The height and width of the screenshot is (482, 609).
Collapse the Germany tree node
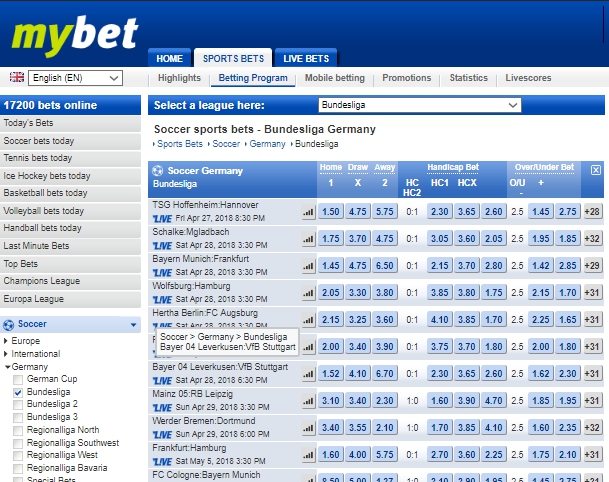pyautogui.click(x=7, y=367)
